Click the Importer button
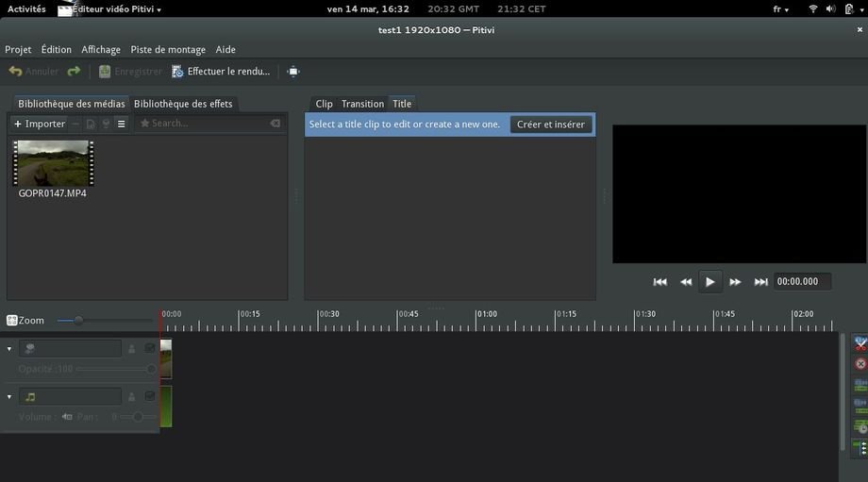Image resolution: width=868 pixels, height=482 pixels. pyautogui.click(x=39, y=124)
